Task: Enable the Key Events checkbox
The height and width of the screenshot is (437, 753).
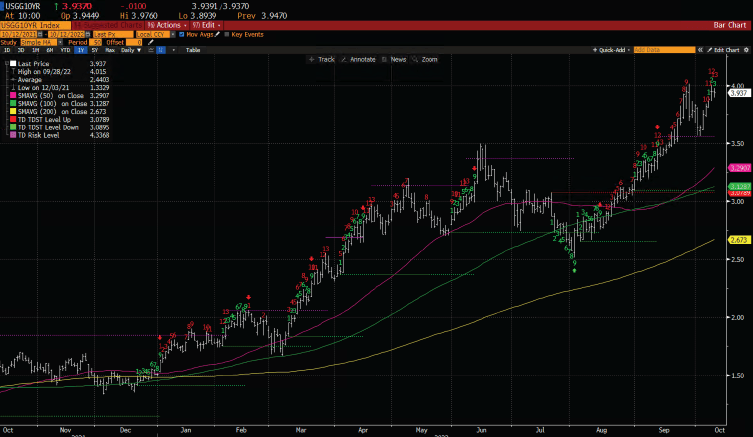Action: [x=228, y=34]
